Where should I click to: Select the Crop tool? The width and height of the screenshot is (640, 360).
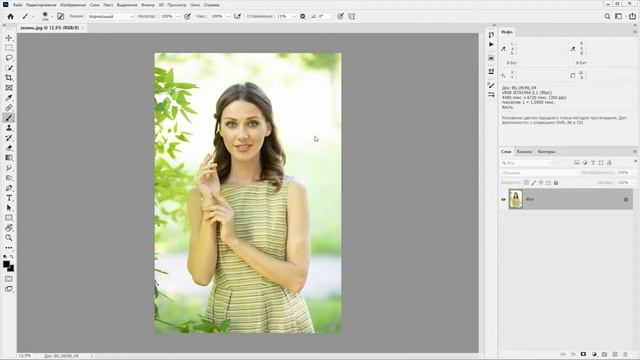pyautogui.click(x=9, y=78)
